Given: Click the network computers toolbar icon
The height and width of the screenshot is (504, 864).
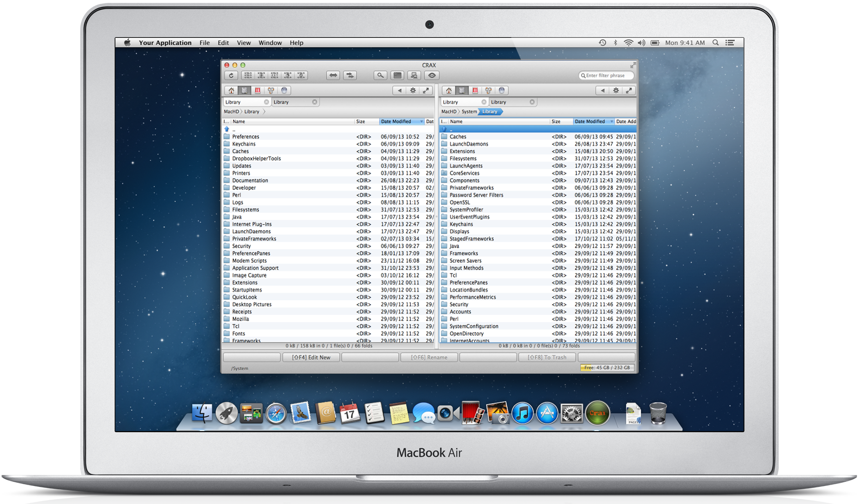Looking at the screenshot, I should pyautogui.click(x=414, y=75).
